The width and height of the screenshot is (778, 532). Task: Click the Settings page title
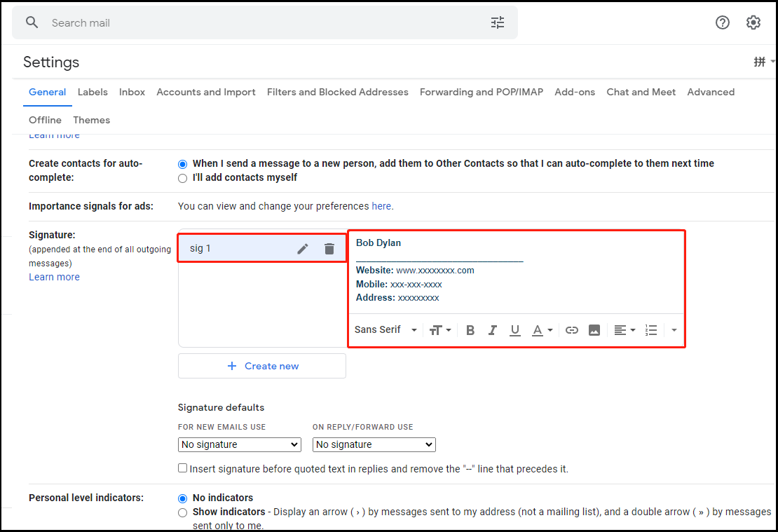tap(51, 62)
